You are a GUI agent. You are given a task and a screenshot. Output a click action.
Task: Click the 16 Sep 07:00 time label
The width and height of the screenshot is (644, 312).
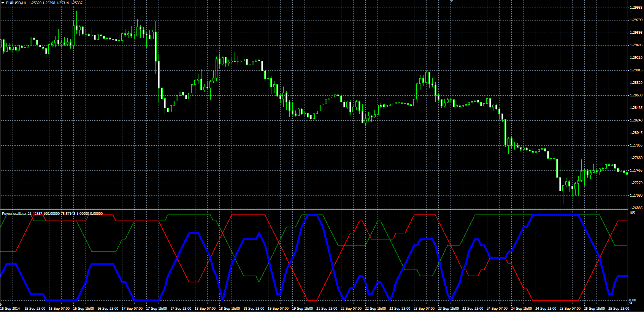tap(59, 308)
